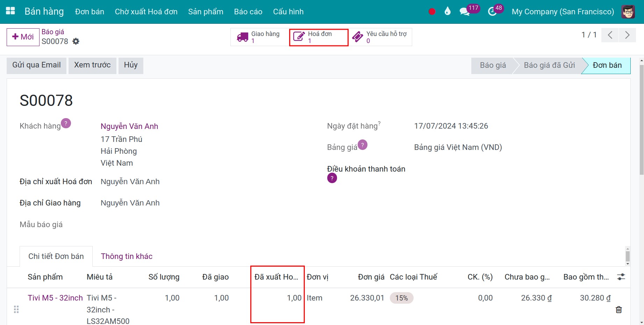
Task: Click help icon beside Khách hàng
Action: click(66, 123)
